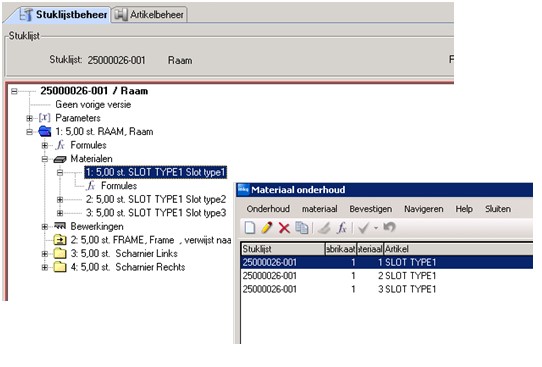Click the Materiaal onderhoud window icon
The image size is (542, 367).
click(244, 189)
